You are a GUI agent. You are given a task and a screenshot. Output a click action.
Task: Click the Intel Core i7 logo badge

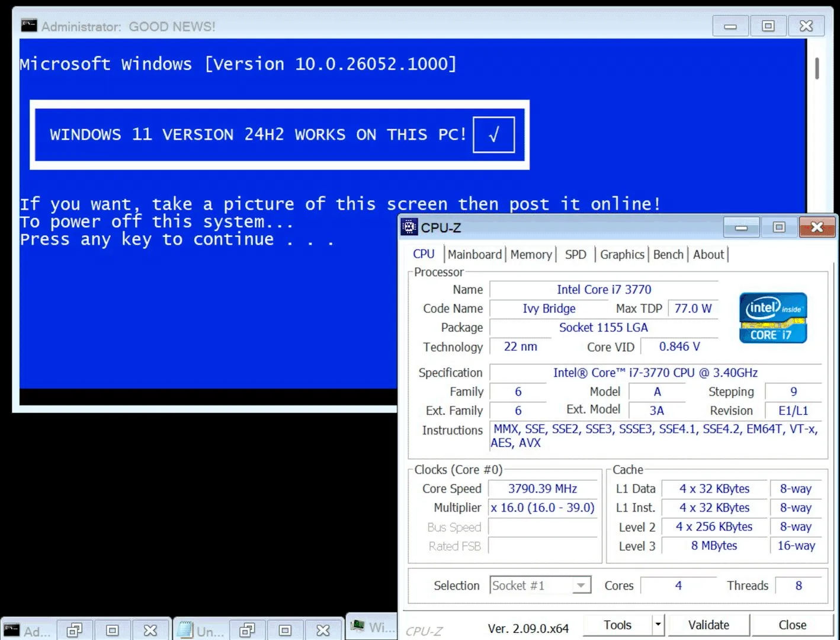[x=772, y=318]
